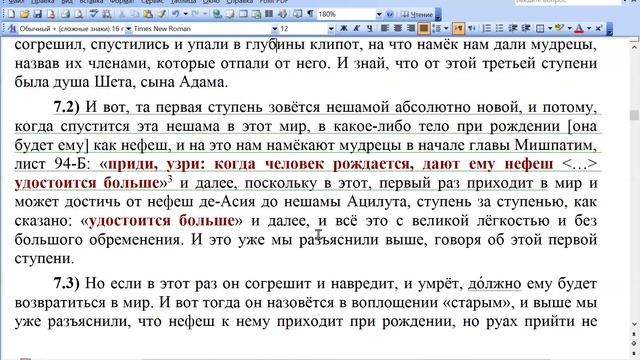Image resolution: width=640 pixels, height=360 pixels.
Task: Set right-to-left text direction
Action: tap(472, 28)
